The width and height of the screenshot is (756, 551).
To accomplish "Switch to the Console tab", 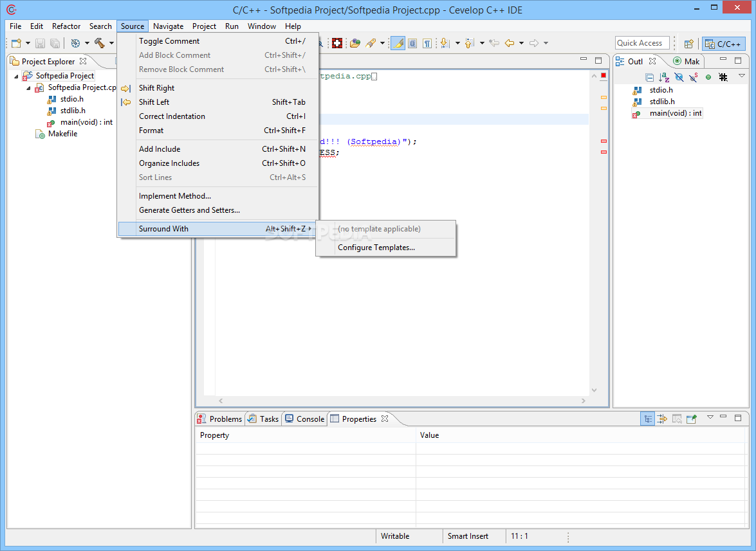I will (305, 419).
